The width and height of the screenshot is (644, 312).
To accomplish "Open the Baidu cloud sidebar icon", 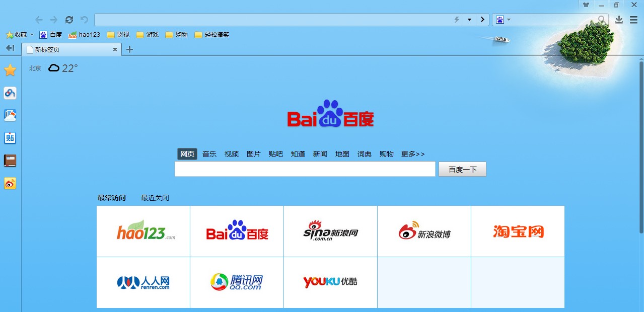I will (x=10, y=93).
